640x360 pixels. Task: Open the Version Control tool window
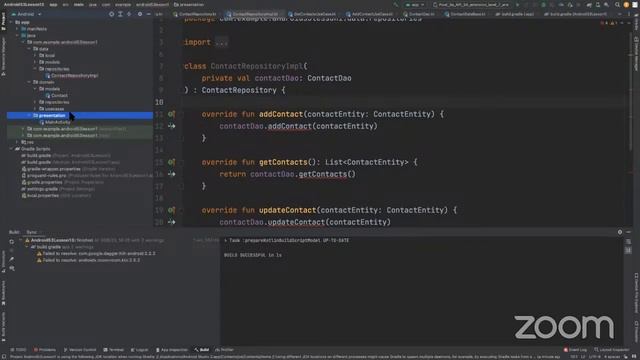(80, 350)
